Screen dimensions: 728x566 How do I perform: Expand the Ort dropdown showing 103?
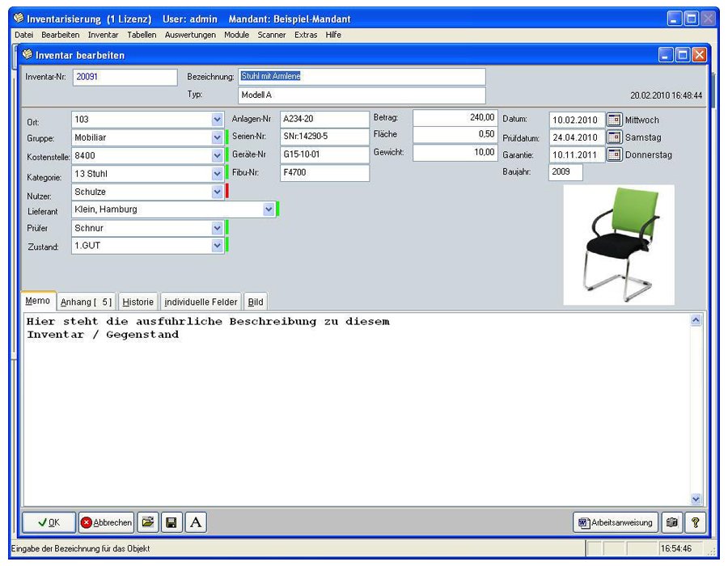(x=216, y=119)
